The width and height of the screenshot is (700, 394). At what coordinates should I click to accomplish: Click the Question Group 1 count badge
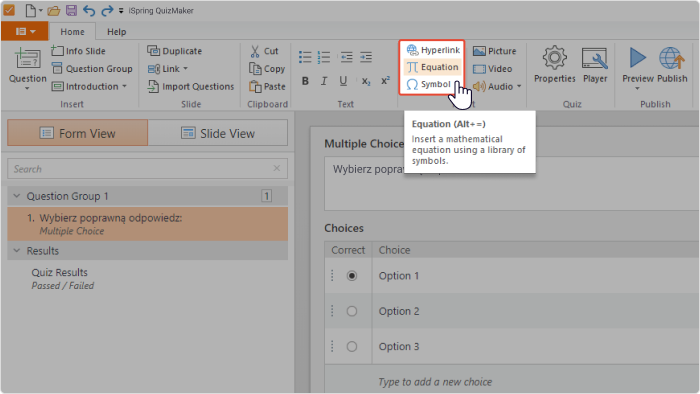click(267, 196)
